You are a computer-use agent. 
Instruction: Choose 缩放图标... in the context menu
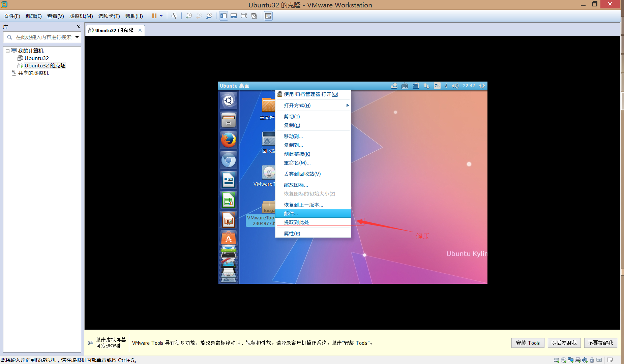pos(313,185)
